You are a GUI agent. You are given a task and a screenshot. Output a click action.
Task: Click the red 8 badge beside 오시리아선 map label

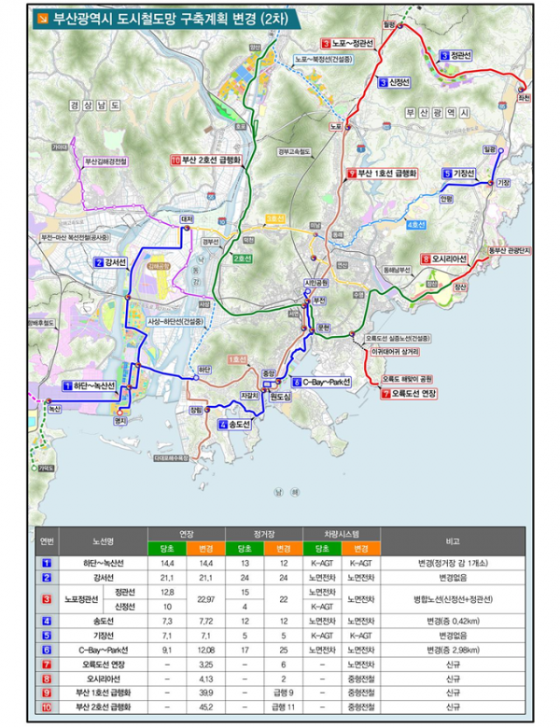[x=425, y=259]
